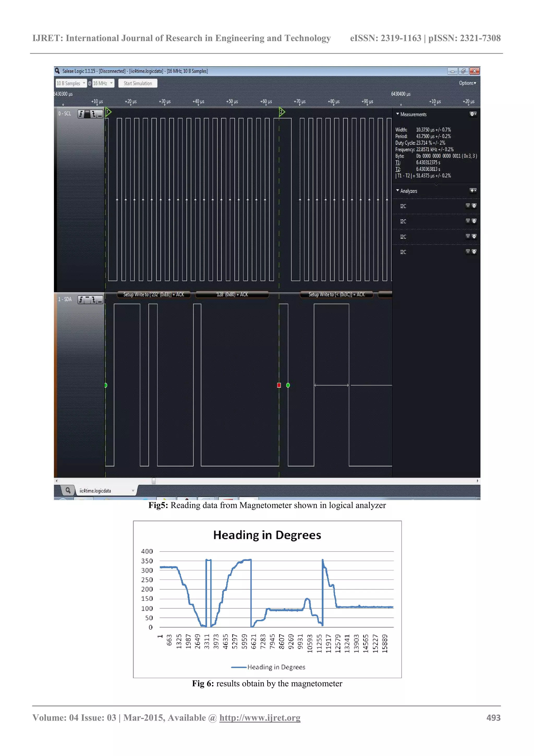Set high level trigger on SCL channel
The height and width of the screenshot is (756, 534).
(87, 114)
